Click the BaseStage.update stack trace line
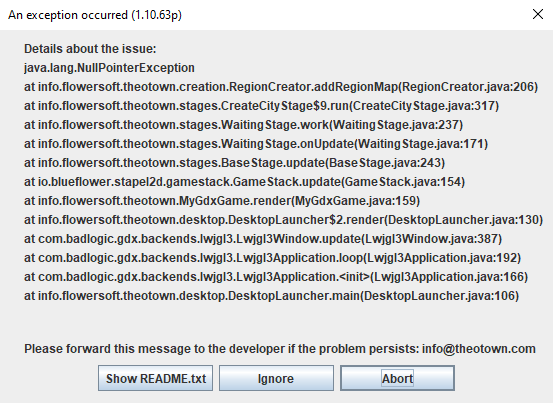The image size is (553, 403). [235, 163]
